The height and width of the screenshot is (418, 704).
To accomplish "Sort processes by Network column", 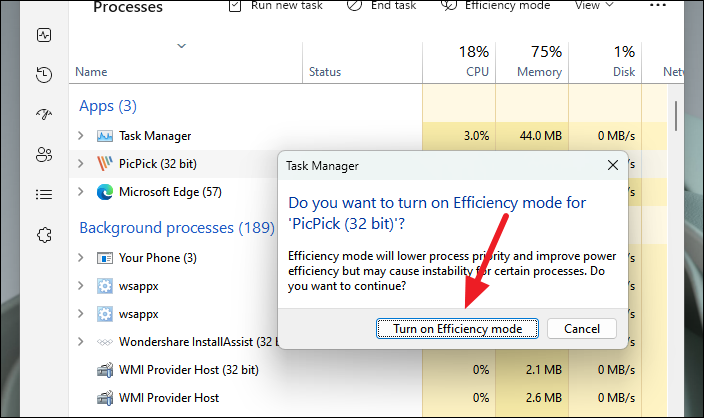I will pos(673,72).
